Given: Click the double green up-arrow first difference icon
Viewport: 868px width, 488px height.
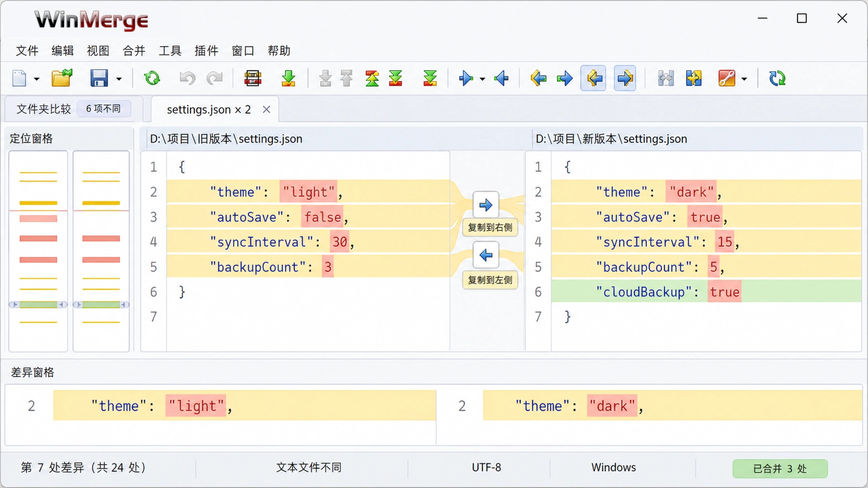Looking at the screenshot, I should tap(372, 78).
